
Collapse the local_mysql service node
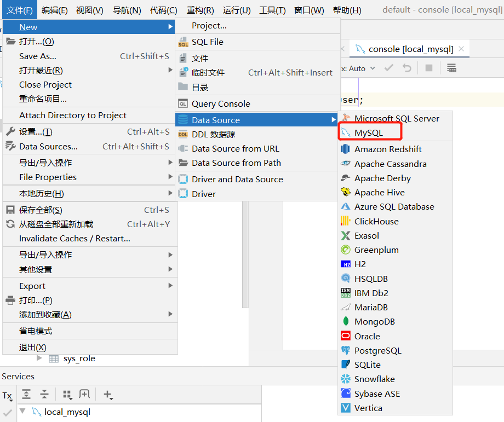pyautogui.click(x=22, y=411)
